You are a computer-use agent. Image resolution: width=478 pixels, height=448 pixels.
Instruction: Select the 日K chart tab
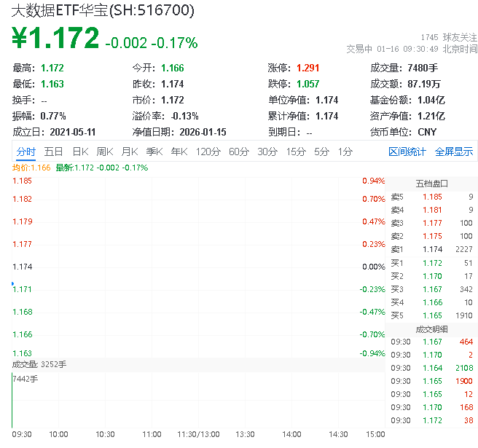(x=80, y=152)
